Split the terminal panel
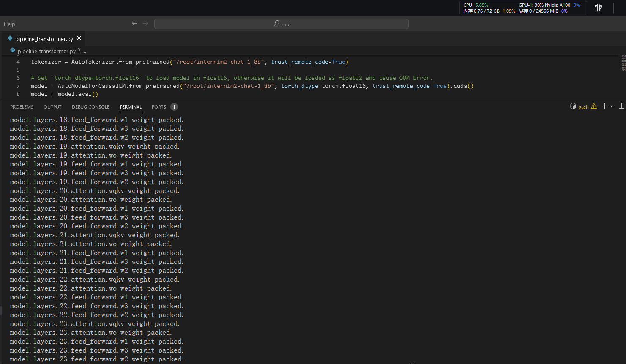 (621, 106)
